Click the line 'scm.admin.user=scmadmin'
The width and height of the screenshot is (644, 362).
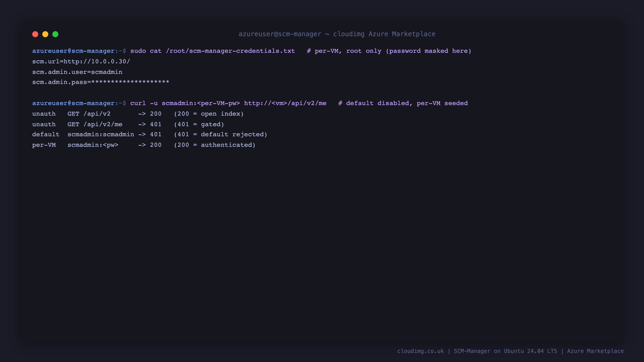coord(77,72)
